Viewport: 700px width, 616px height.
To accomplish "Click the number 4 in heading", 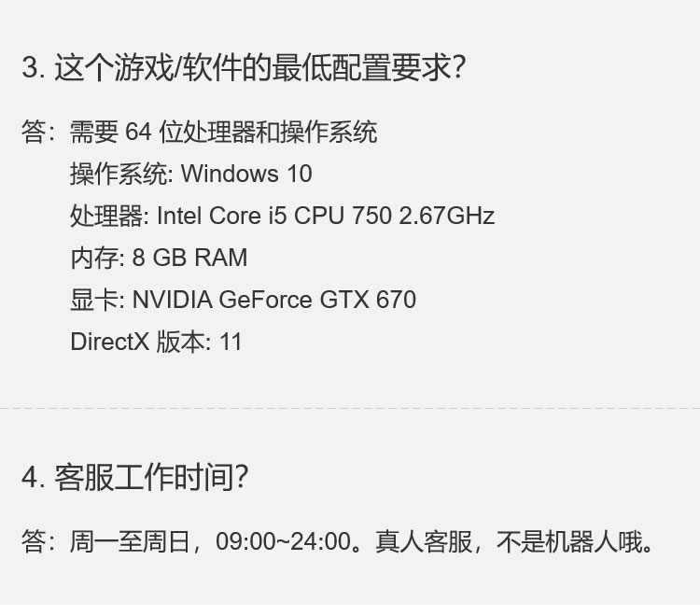I will pos(31,477).
